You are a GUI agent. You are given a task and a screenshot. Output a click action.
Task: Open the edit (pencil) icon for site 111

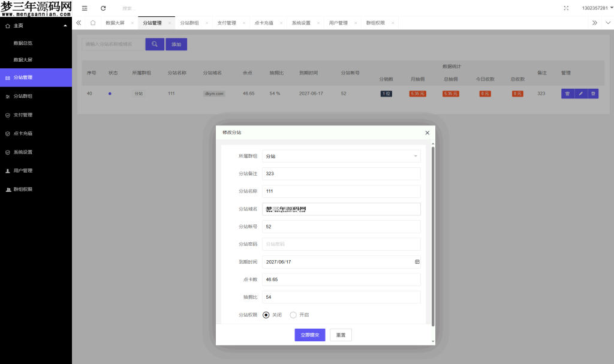point(580,94)
